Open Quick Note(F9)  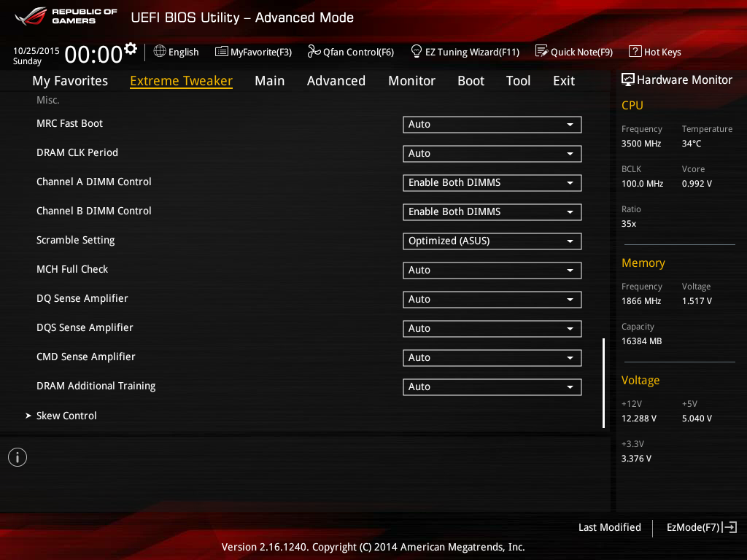pos(574,52)
